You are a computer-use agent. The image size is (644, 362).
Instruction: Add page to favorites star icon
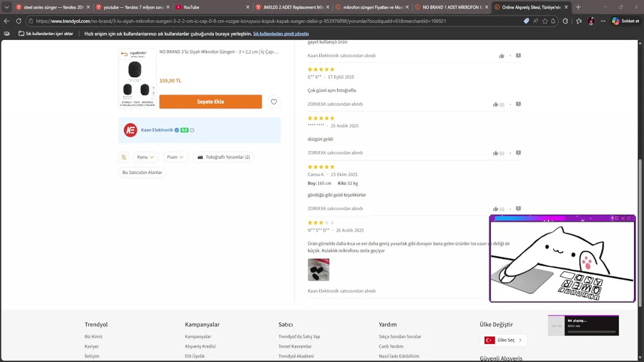point(545,21)
